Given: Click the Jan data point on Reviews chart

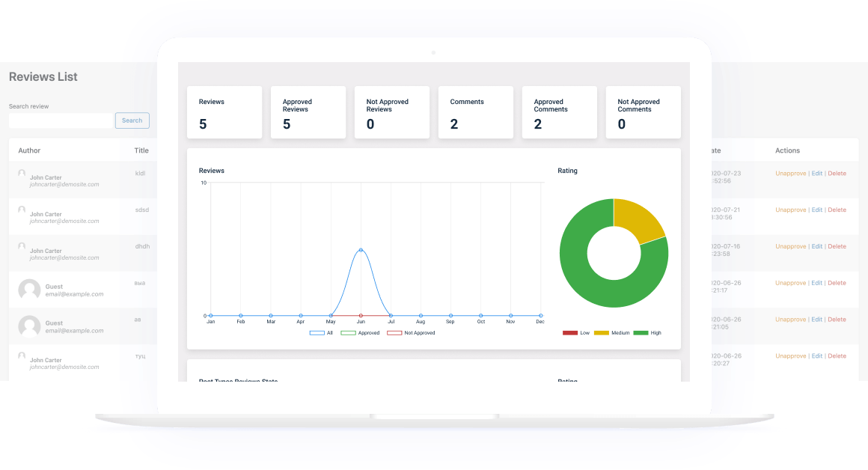Looking at the screenshot, I should [211, 316].
